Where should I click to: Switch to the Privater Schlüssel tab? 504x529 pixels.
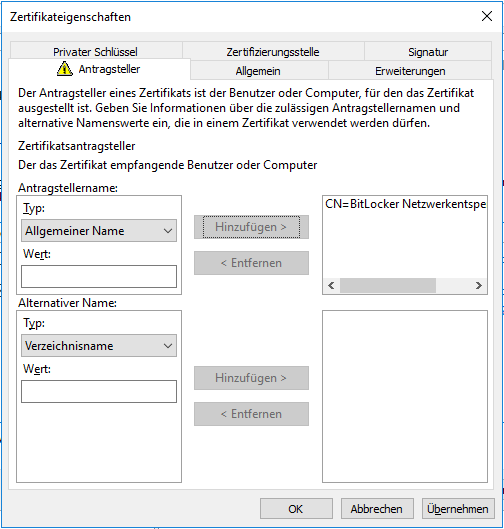coord(96,51)
